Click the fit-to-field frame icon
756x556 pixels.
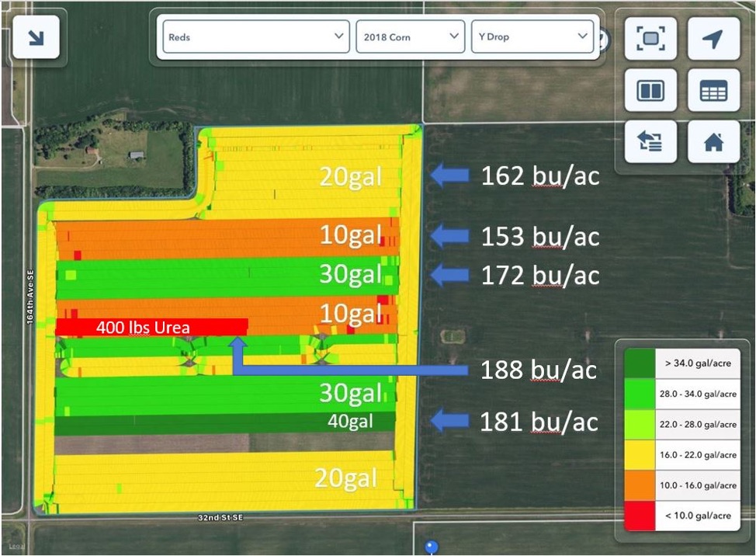coord(650,39)
